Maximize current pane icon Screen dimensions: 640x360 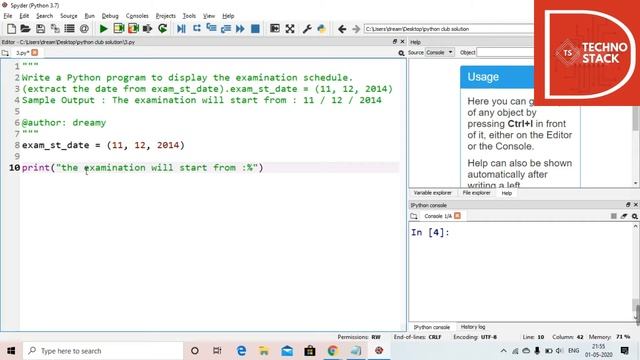pos(275,29)
